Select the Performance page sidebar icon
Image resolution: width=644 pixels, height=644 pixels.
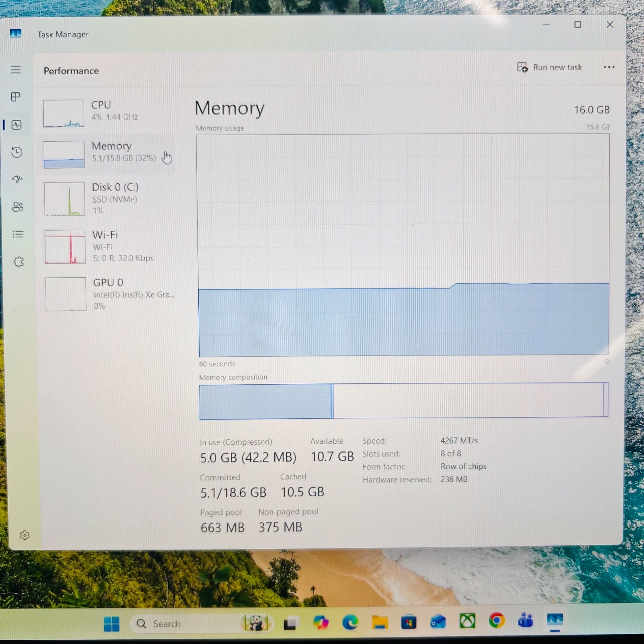pos(17,125)
